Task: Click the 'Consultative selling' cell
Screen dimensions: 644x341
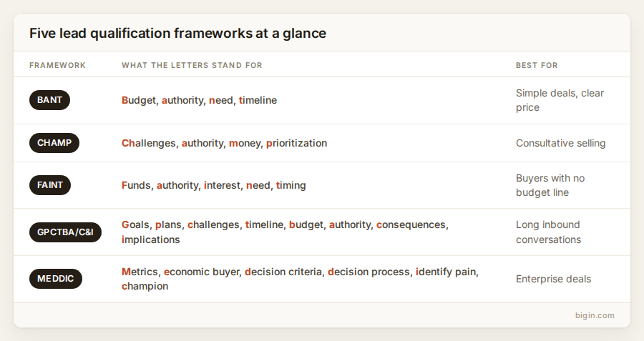Action: [x=560, y=143]
